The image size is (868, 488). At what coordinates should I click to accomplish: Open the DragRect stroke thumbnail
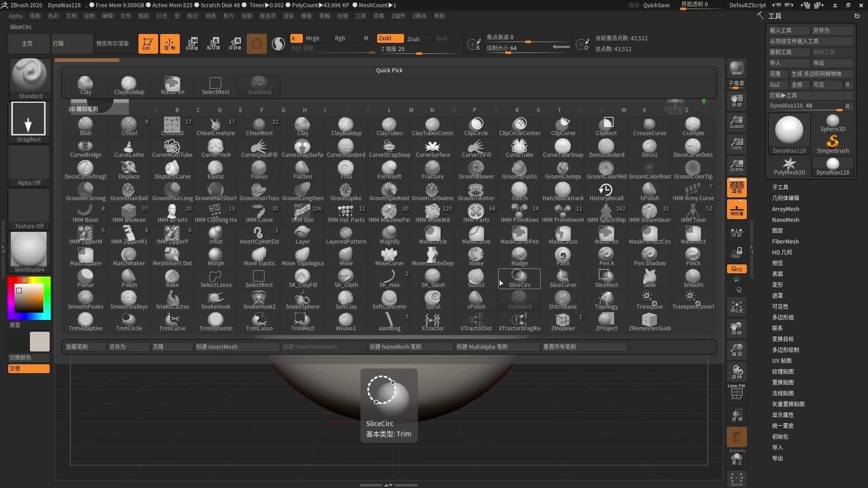pyautogui.click(x=29, y=122)
